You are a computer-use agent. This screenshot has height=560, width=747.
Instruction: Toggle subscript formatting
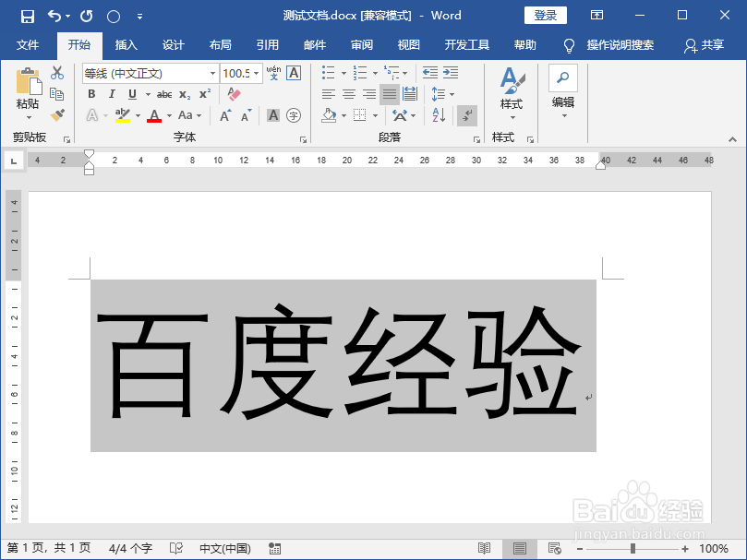pyautogui.click(x=185, y=94)
